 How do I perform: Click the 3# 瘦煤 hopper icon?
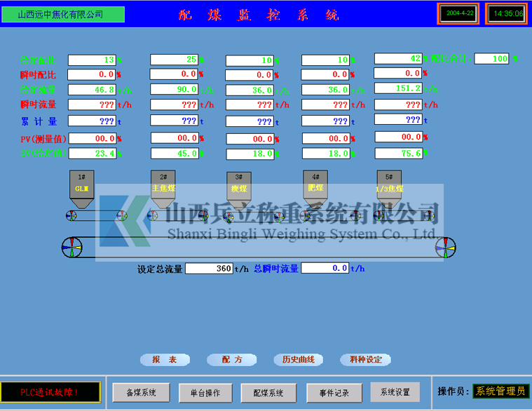(x=238, y=187)
